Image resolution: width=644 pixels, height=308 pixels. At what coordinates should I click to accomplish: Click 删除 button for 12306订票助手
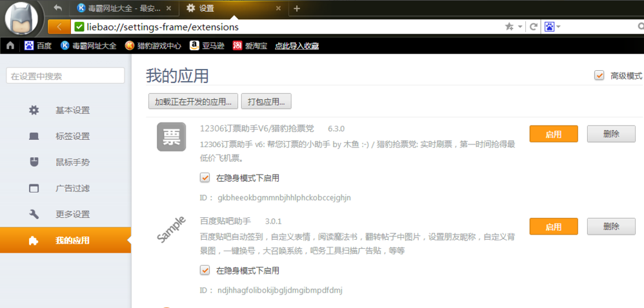[x=610, y=134]
